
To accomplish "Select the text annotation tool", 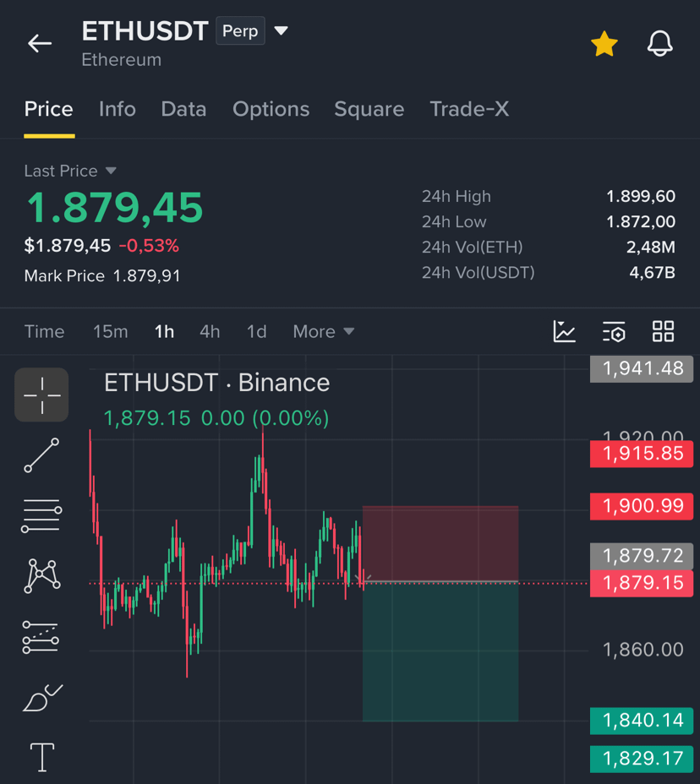I will tap(42, 757).
